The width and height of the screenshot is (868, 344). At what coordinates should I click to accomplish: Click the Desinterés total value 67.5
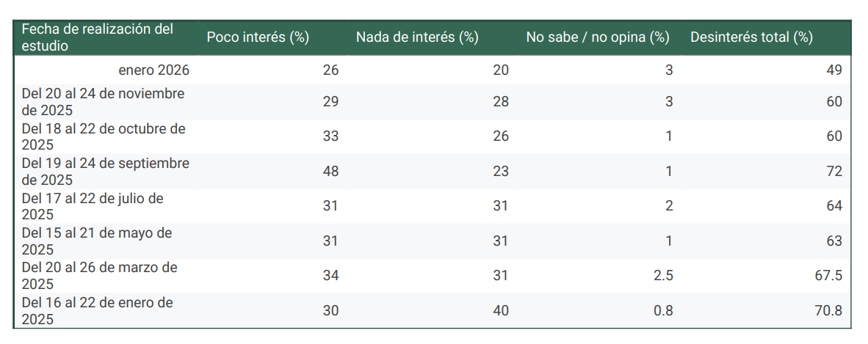point(828,276)
